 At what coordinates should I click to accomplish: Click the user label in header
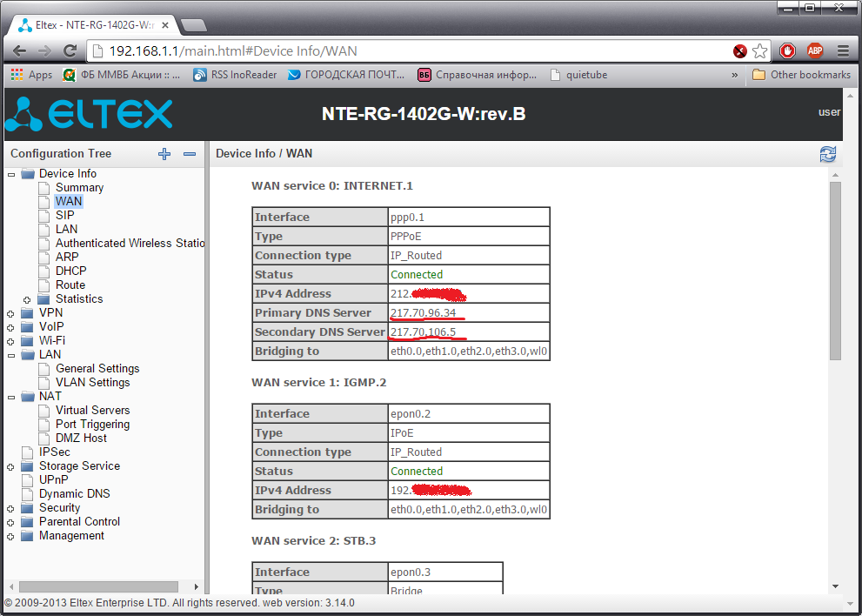829,112
